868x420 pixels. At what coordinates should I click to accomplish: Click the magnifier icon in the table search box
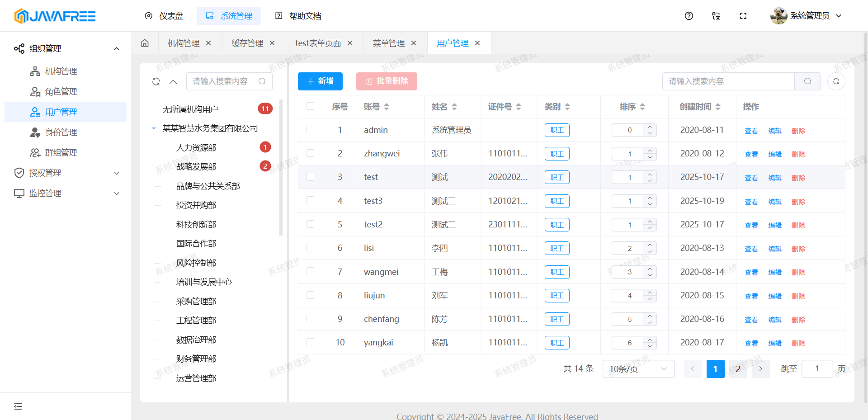[x=807, y=81]
